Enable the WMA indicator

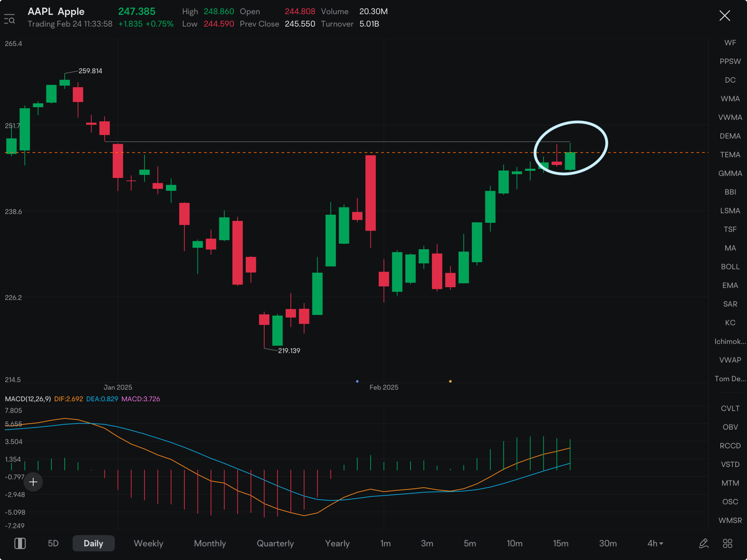[x=730, y=99]
